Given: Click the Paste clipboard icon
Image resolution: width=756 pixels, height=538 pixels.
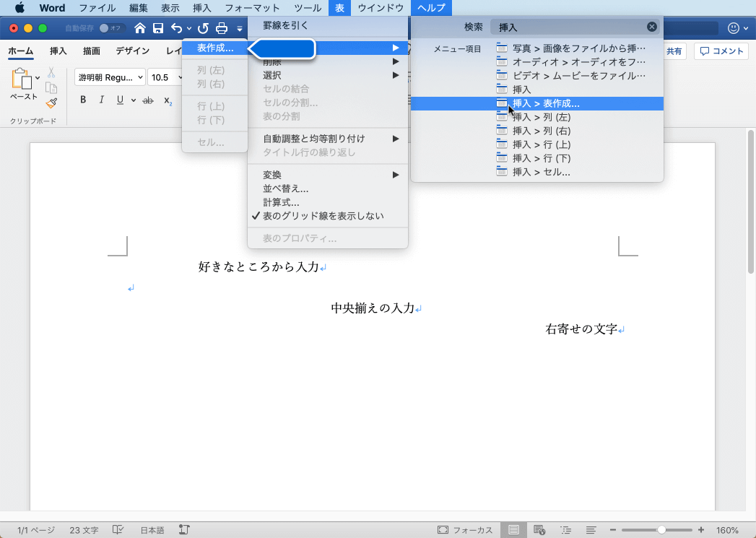Looking at the screenshot, I should [x=22, y=79].
